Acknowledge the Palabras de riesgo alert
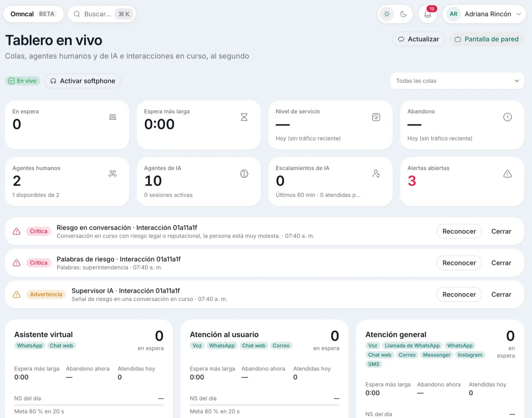 coord(459,263)
